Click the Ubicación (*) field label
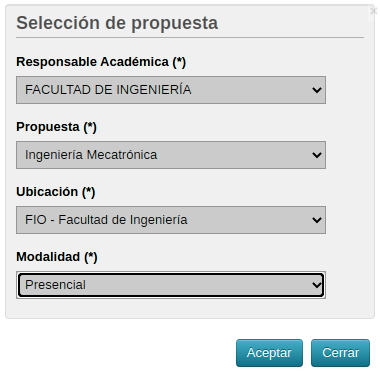This screenshot has height=372, width=380. [x=56, y=192]
